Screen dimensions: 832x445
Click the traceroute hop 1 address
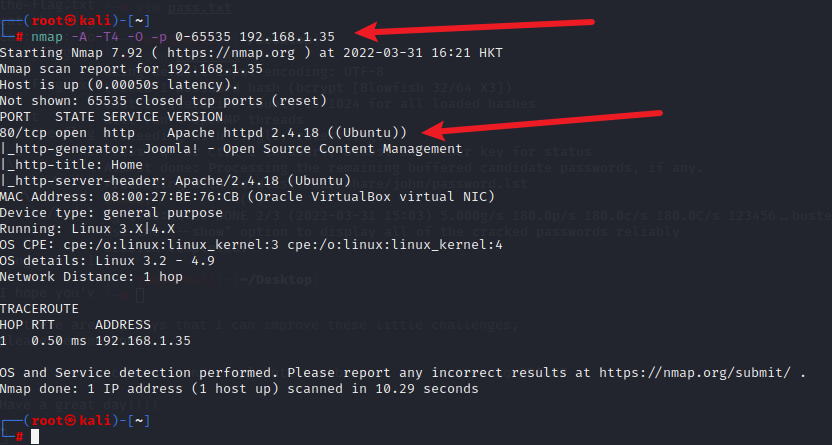pyautogui.click(x=143, y=341)
